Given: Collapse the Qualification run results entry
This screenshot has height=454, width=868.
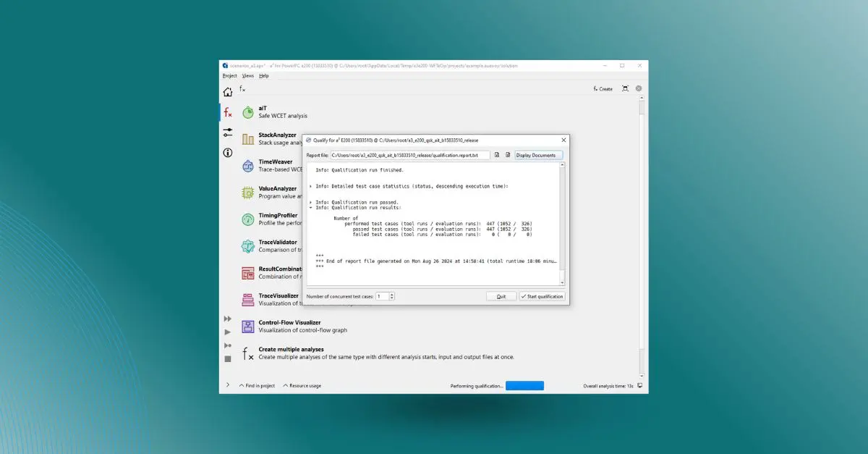Looking at the screenshot, I should coord(311,208).
